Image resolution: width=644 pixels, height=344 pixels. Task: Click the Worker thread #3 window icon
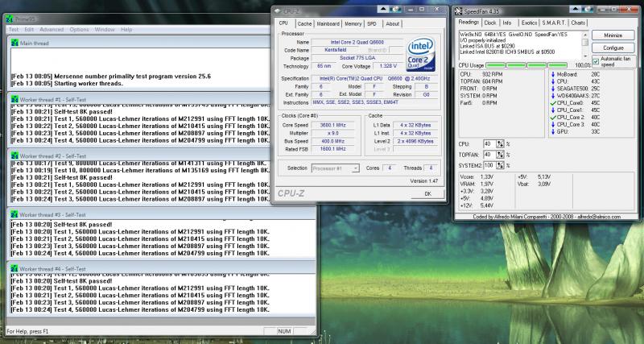pos(14,214)
